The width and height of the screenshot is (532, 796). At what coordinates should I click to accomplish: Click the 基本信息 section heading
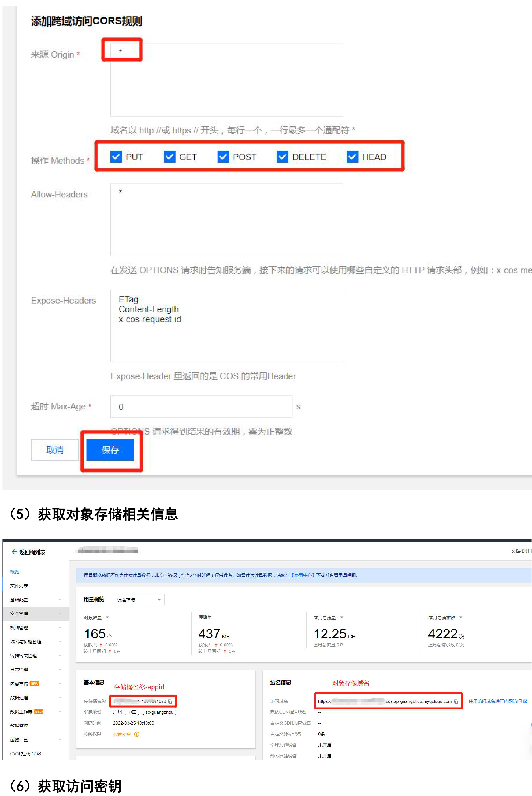click(94, 682)
